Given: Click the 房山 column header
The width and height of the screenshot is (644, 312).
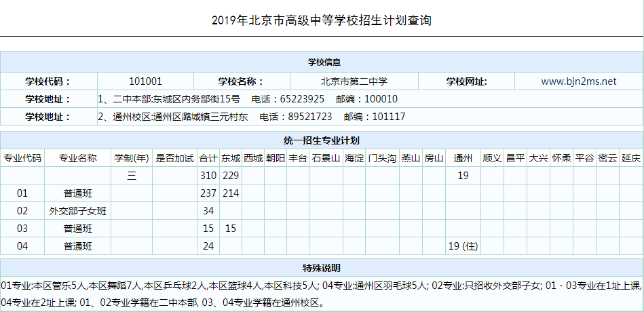Looking at the screenshot, I should (x=434, y=158).
